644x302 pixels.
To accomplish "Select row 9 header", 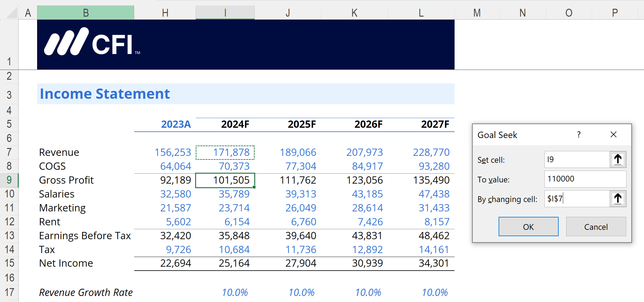I will tap(9, 180).
